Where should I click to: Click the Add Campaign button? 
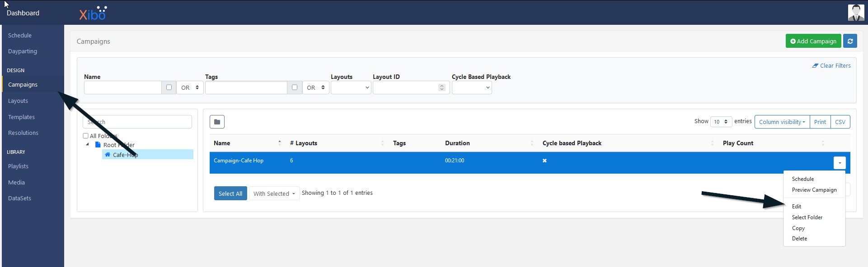click(813, 41)
